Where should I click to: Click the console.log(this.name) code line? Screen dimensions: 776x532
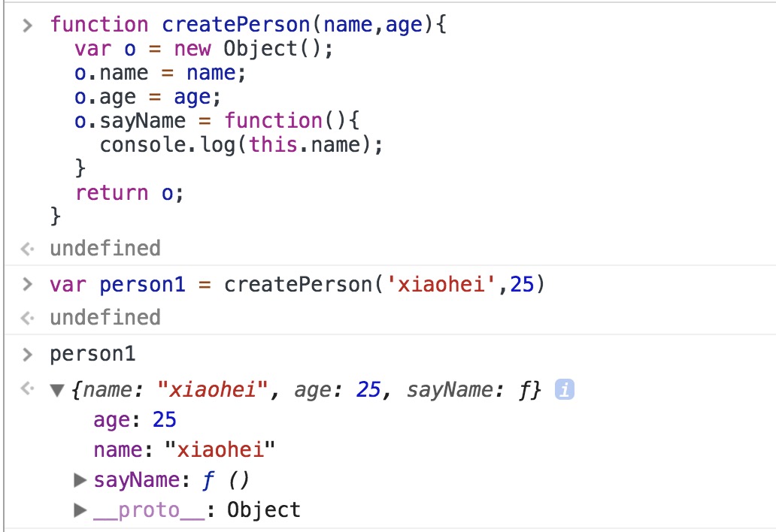pos(241,144)
